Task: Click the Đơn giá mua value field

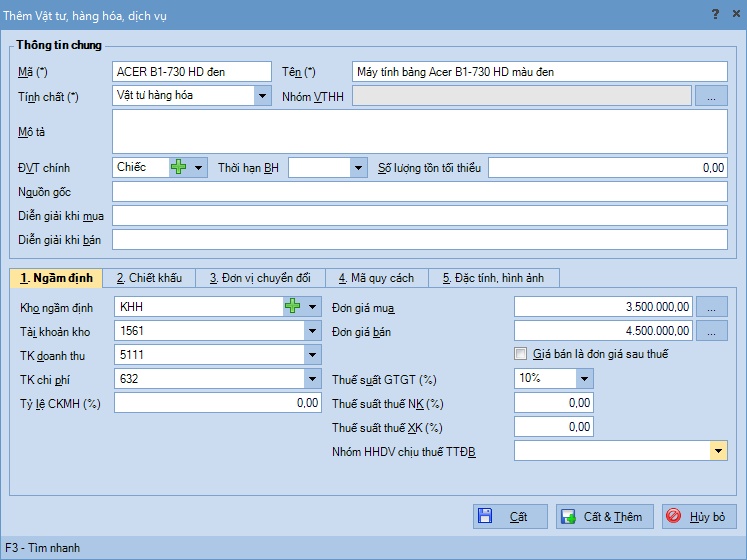Action: pos(604,307)
